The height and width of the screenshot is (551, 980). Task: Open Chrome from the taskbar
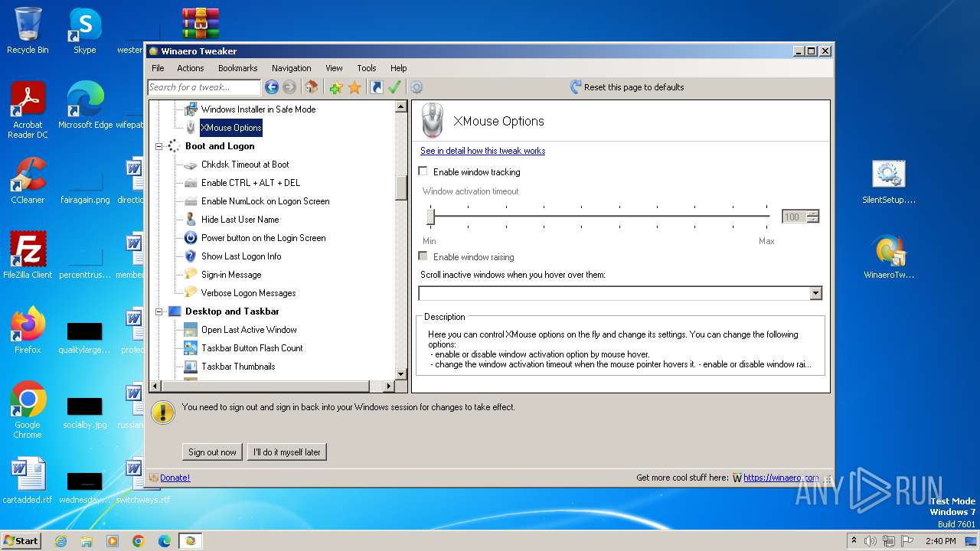[139, 541]
